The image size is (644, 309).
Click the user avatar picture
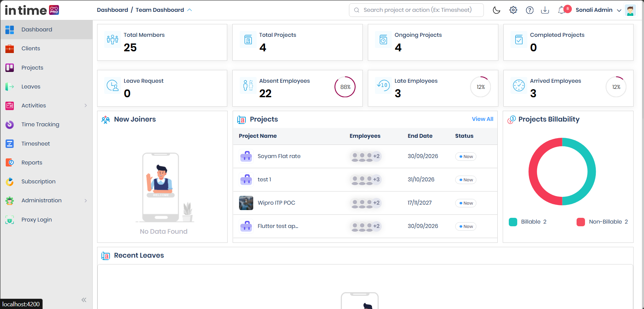630,10
